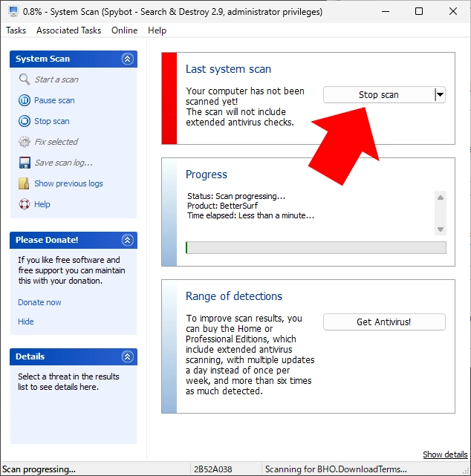Open the Help menu in menu bar

157,30
